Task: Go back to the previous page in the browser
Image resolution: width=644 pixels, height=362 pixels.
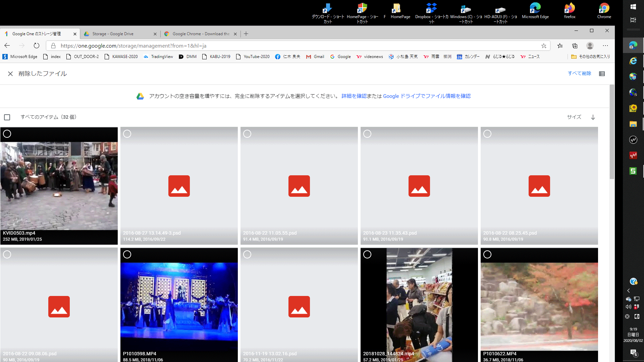Action: coord(7,46)
